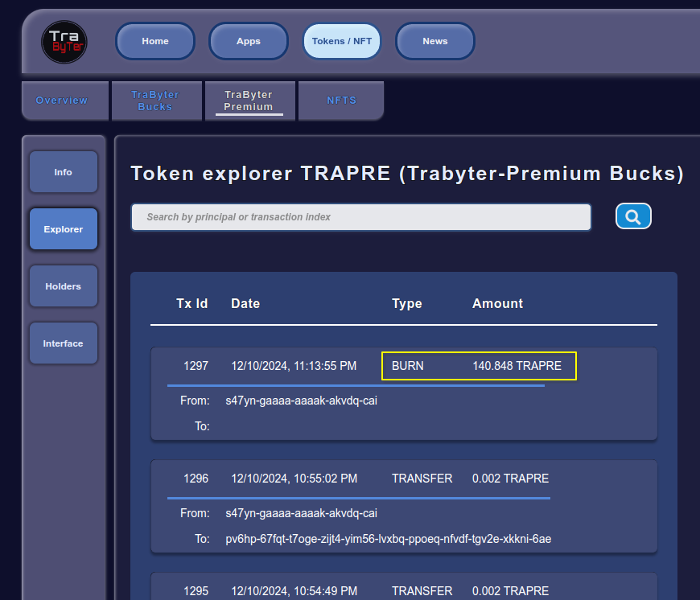The width and height of the screenshot is (700, 600).
Task: Select the Explorer sidebar button
Action: (64, 229)
